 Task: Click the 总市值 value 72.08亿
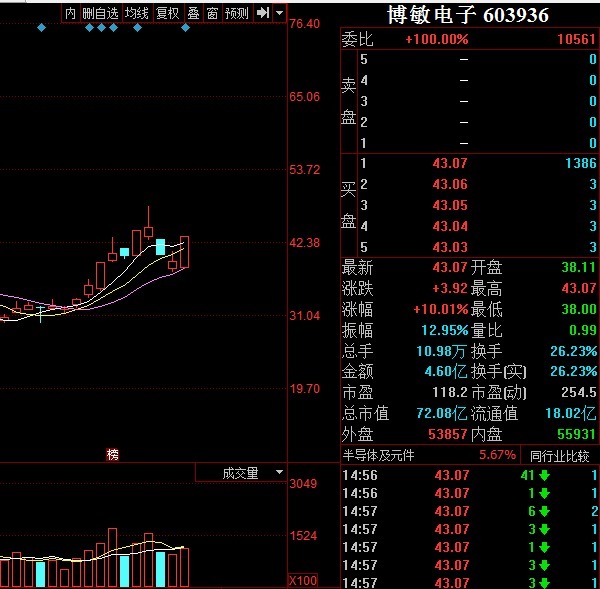click(x=442, y=413)
